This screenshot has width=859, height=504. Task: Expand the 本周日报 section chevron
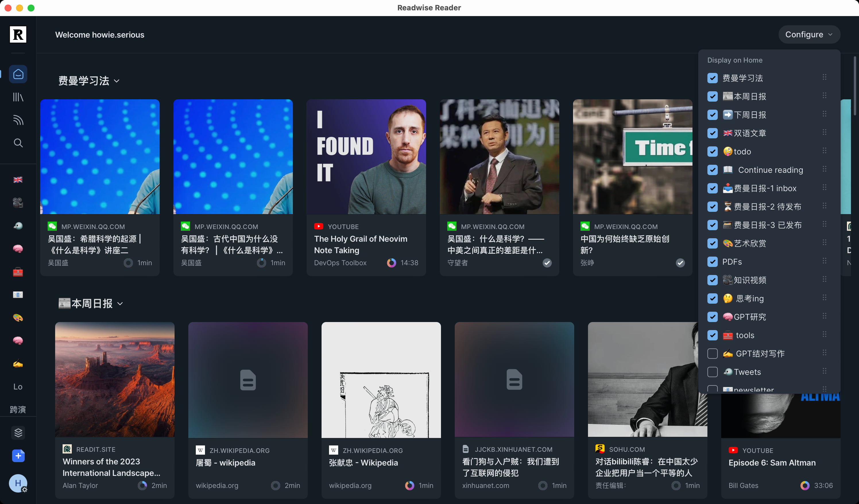[120, 304]
